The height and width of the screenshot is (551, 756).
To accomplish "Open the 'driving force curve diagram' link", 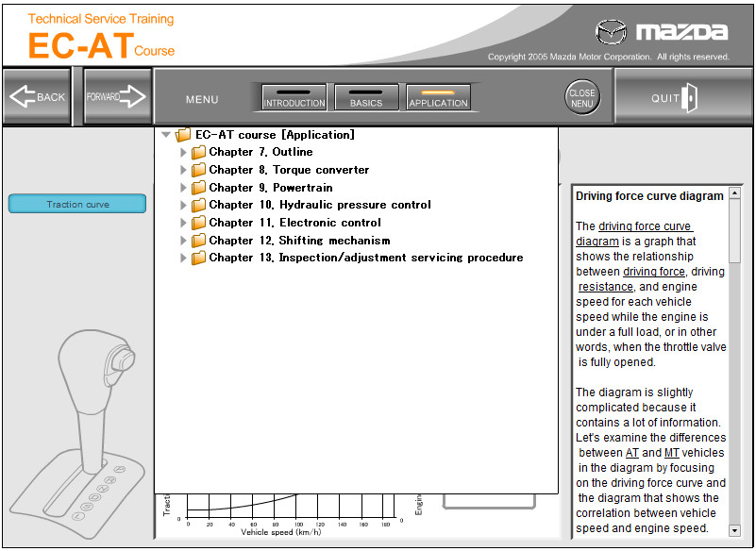I will [x=645, y=226].
